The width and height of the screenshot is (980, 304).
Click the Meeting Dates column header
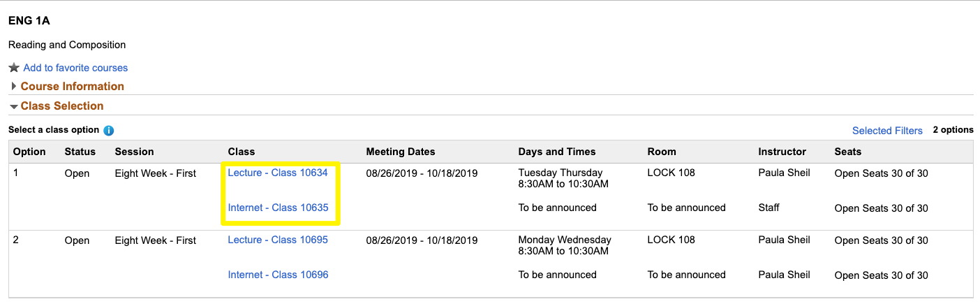click(401, 152)
